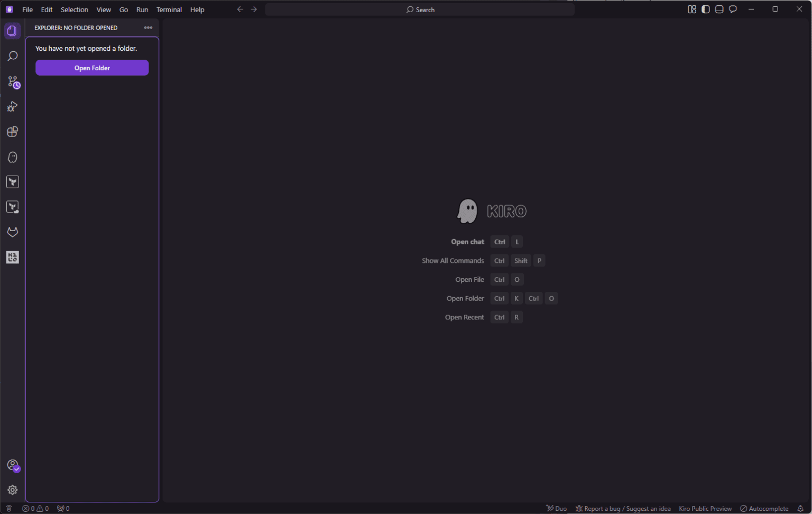Open the Terraform sidebar view
Image resolution: width=812 pixels, height=514 pixels.
[13, 181]
